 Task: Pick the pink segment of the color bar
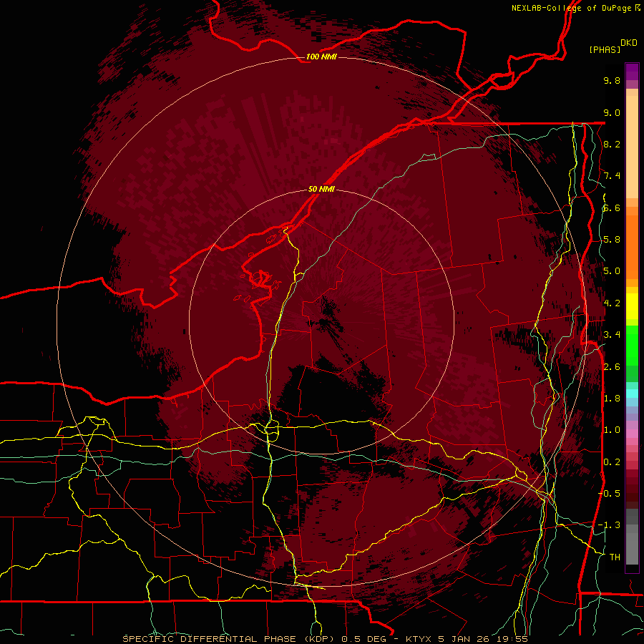coord(632,434)
